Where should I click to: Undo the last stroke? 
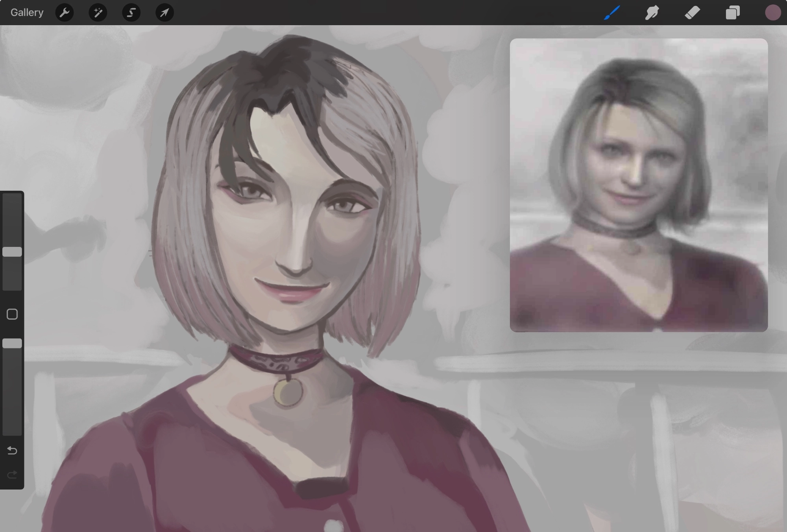tap(12, 450)
